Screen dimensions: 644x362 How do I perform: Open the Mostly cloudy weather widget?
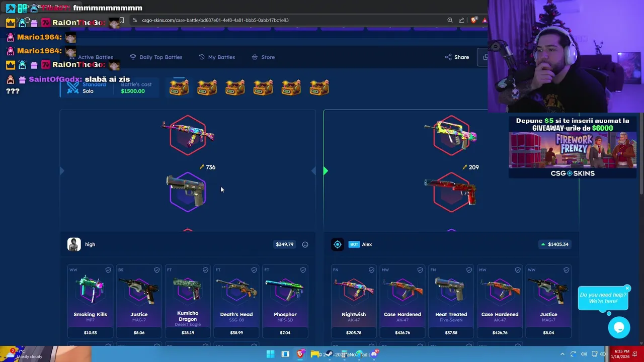[24, 354]
